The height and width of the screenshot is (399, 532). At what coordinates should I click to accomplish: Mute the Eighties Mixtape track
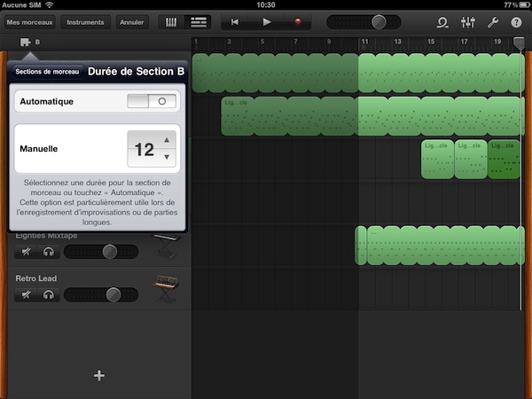(26, 252)
